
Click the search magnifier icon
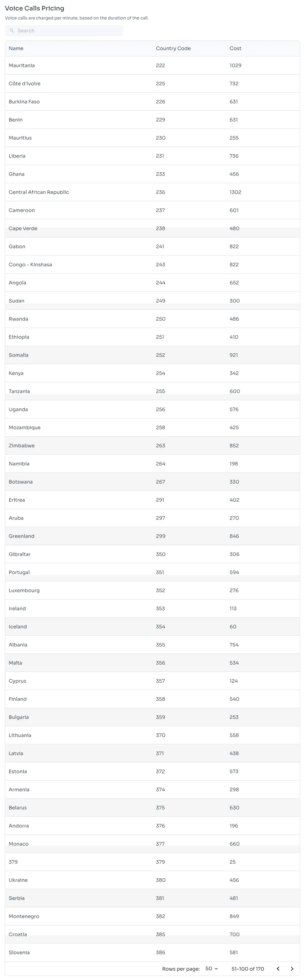12,31
